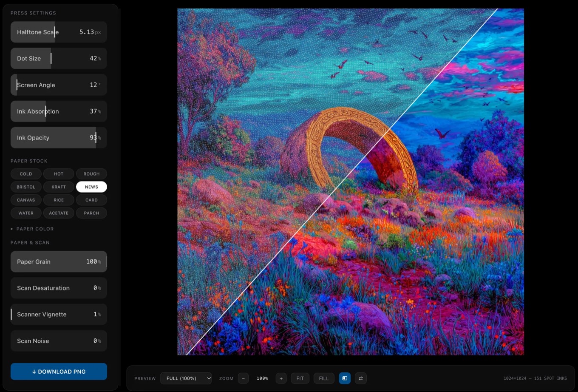578x392 pixels.
Task: Open the preview FULL (100%) dropdown
Action: point(186,378)
